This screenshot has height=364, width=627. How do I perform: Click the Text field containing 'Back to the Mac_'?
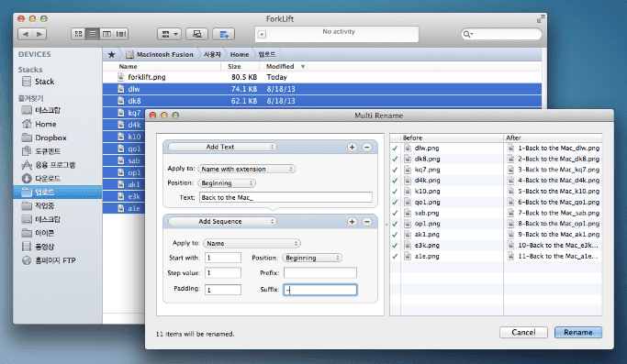click(286, 197)
